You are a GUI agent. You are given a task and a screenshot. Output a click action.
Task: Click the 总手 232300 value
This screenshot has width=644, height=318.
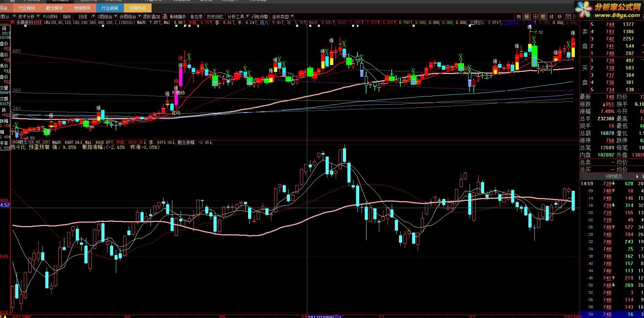coord(606,119)
